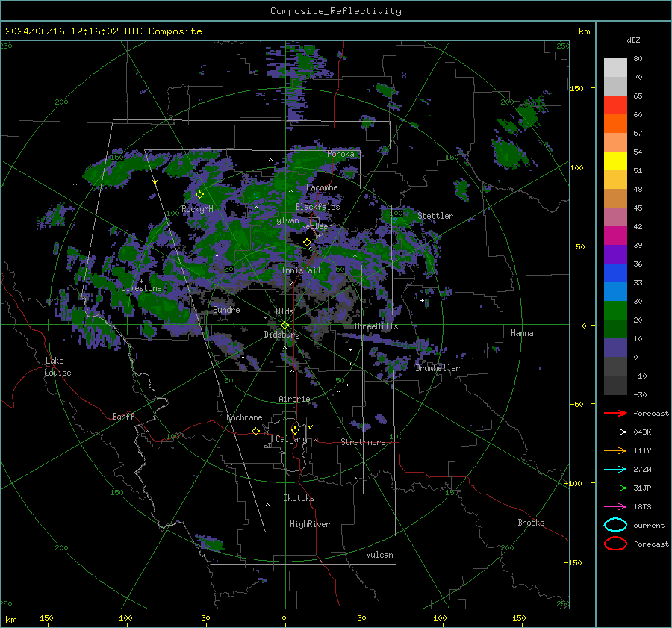Click the magenta 18TS arrow icon

[x=615, y=507]
